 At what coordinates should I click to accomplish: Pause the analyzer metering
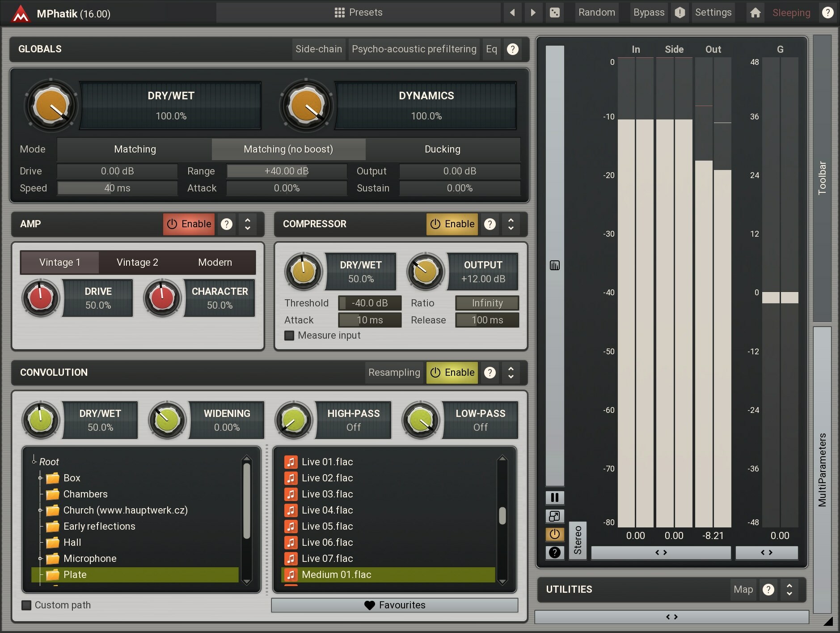554,497
